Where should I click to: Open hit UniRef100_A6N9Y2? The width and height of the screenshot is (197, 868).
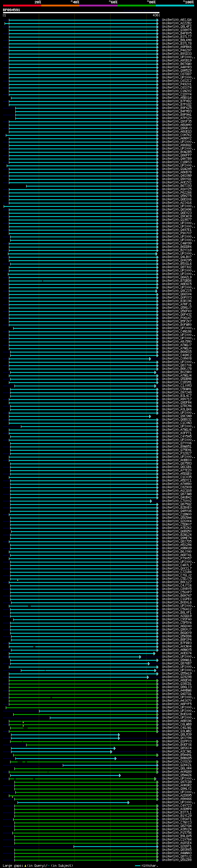176,139
